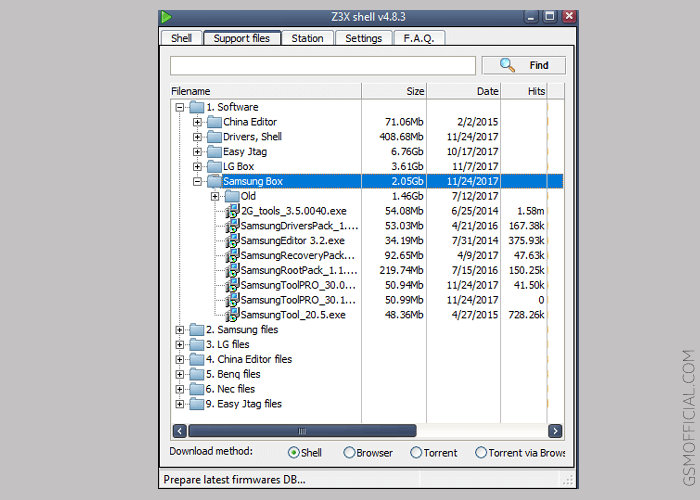
Task: Click the China Editor folder icon
Action: coord(214,122)
